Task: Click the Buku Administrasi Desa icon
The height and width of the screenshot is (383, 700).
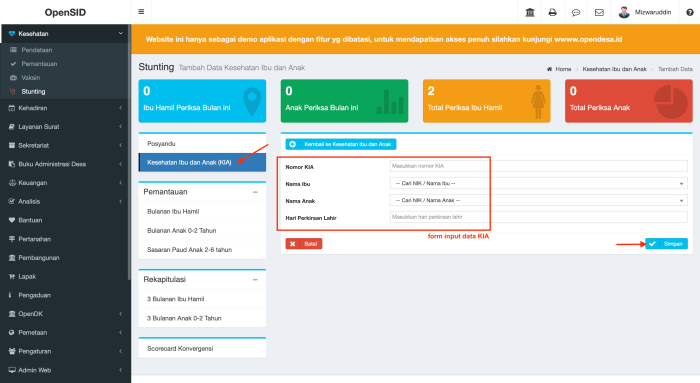Action: (x=12, y=164)
